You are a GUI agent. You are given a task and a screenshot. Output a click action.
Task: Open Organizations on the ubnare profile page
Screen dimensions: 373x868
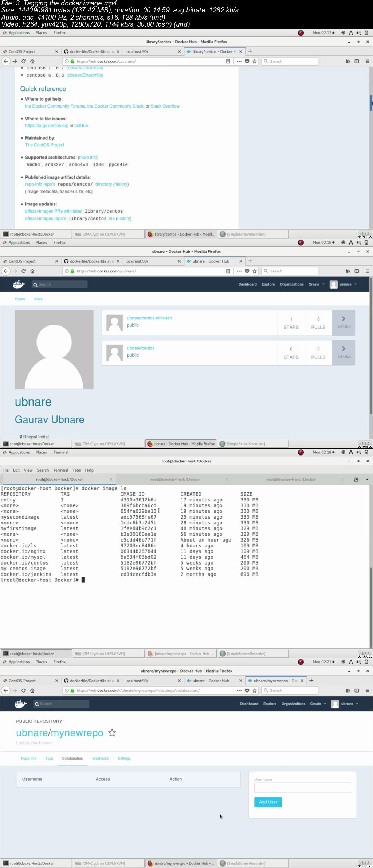292,284
